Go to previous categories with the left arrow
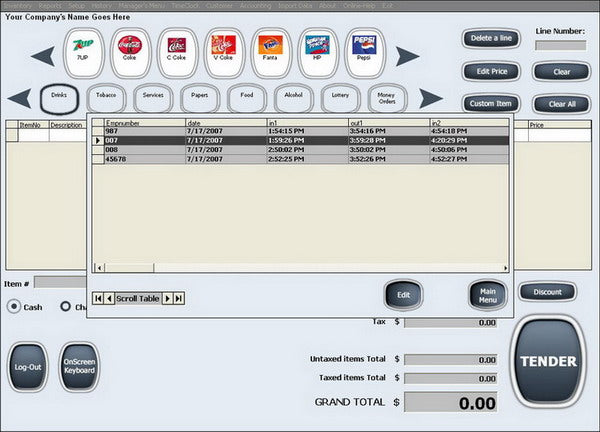The image size is (600, 432). click(19, 98)
